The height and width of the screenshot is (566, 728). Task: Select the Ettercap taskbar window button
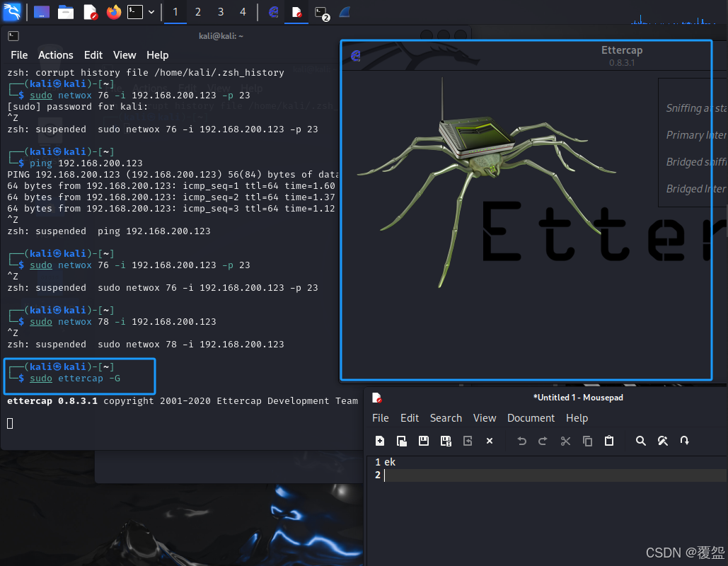(x=274, y=12)
